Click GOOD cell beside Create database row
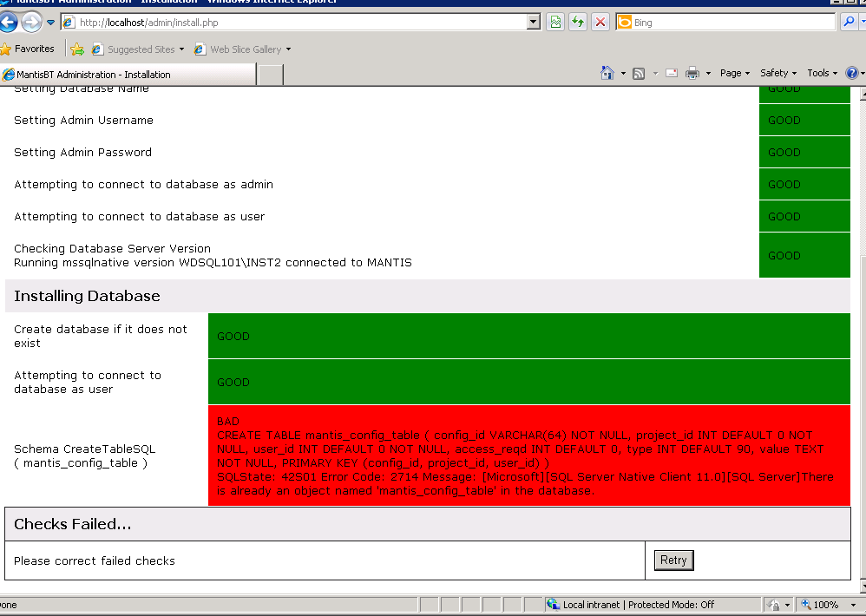This screenshot has height=616, width=866. pyautogui.click(x=529, y=336)
